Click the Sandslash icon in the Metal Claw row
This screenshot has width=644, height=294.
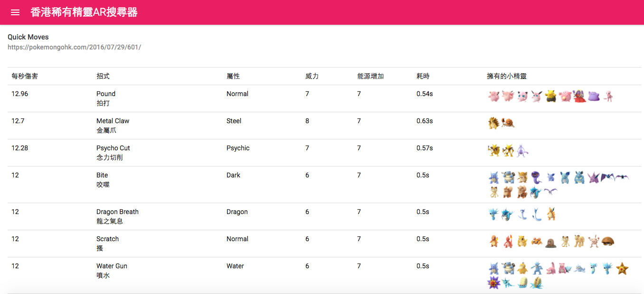494,124
